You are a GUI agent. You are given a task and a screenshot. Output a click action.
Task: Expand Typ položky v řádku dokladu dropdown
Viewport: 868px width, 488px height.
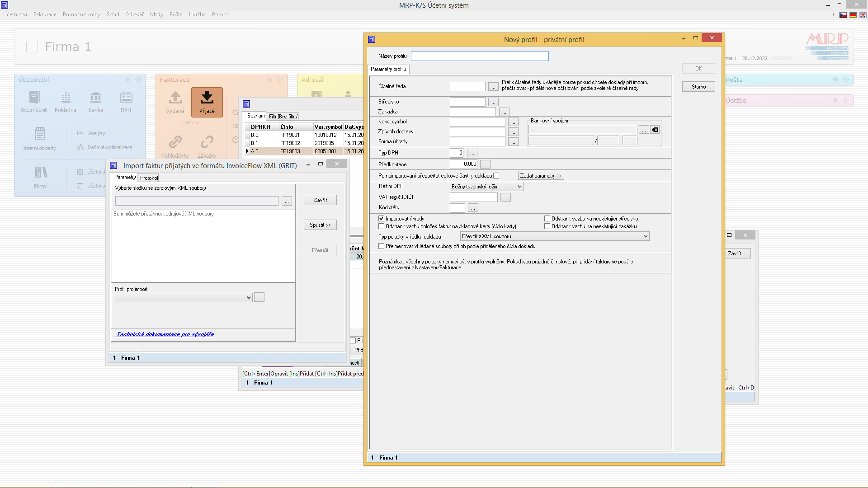coord(646,236)
